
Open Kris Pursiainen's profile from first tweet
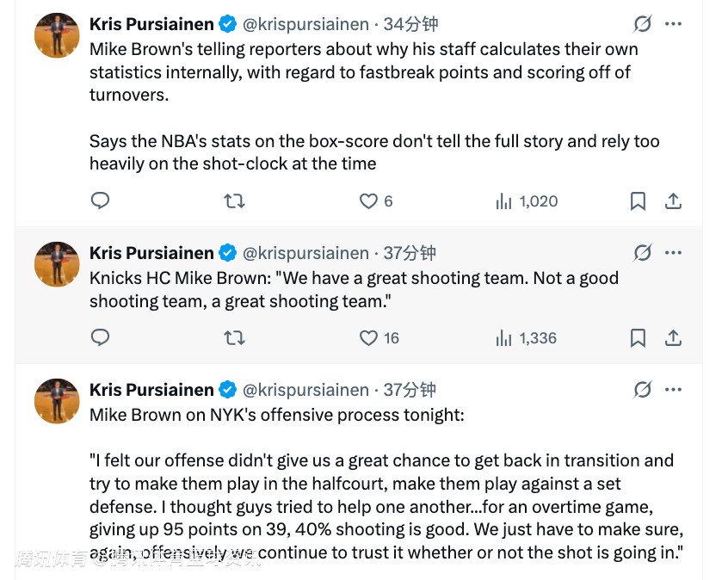151,24
